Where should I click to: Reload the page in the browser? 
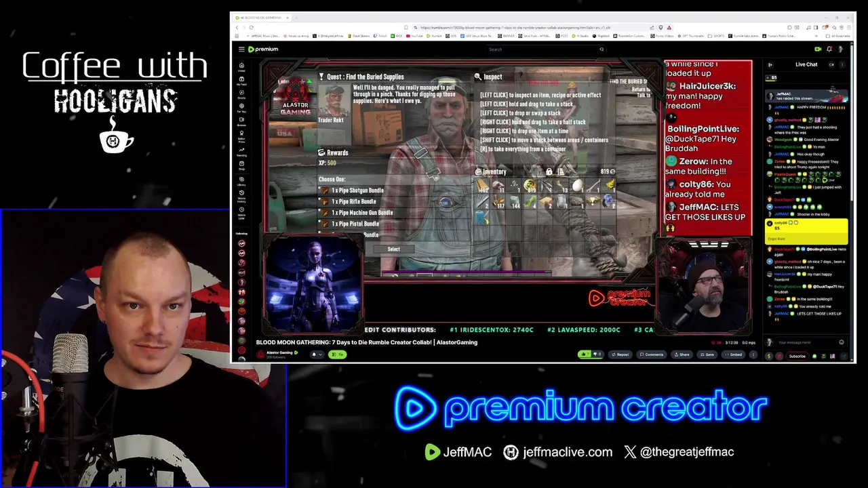[251, 27]
